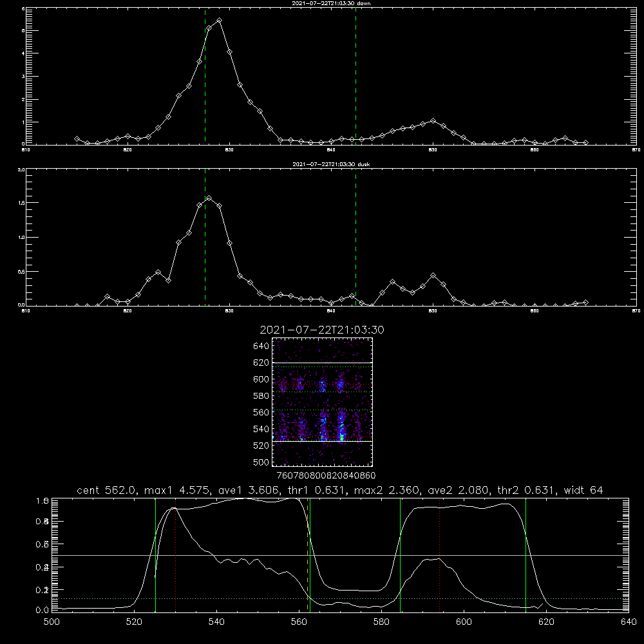Click spectrogram y-axis label '580'
This screenshot has width=644, height=644.
[x=261, y=396]
